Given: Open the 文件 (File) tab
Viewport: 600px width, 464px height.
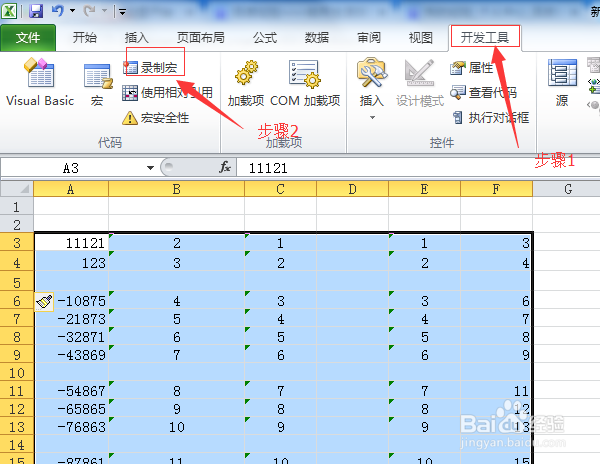Looking at the screenshot, I should click(28, 37).
